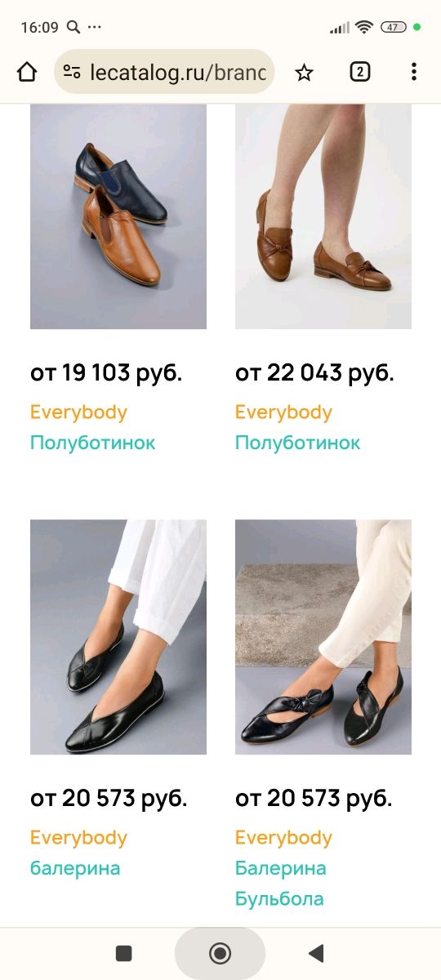Open Полуботинок link under 19 103 руб.
Screen dimensions: 441x980
[92, 443]
